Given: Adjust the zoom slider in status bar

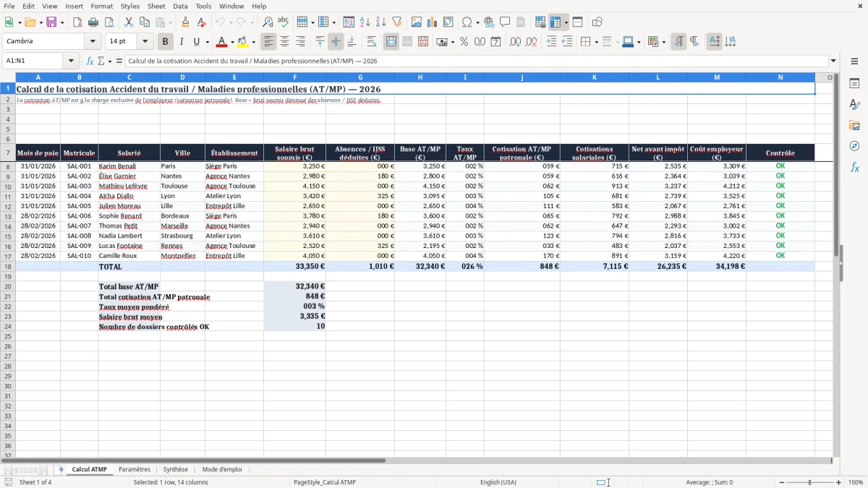Looking at the screenshot, I should tap(809, 482).
